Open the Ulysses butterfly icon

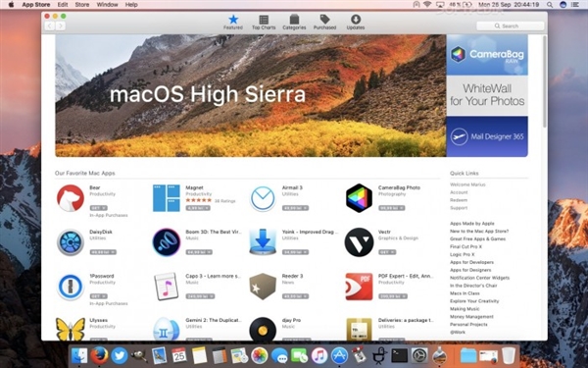[x=71, y=330]
